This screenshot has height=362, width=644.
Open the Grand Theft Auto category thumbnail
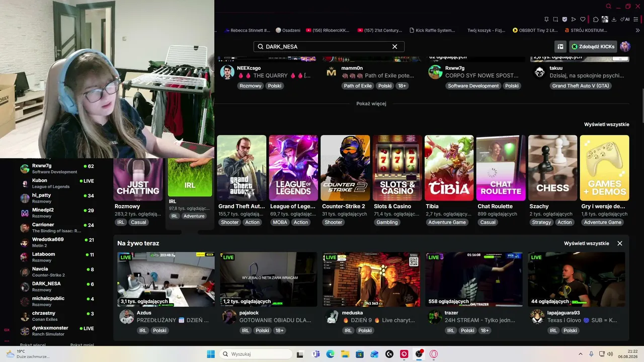(242, 168)
